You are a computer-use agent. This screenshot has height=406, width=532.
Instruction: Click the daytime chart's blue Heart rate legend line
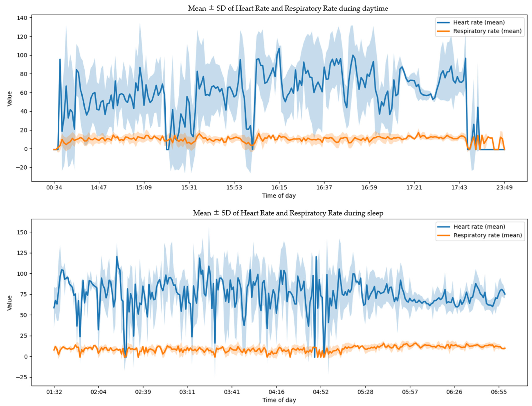tap(443, 23)
